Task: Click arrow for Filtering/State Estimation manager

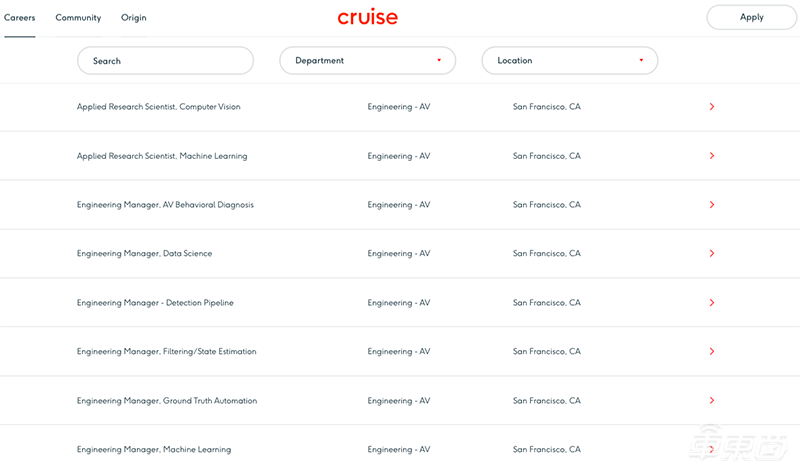Action: (x=711, y=352)
